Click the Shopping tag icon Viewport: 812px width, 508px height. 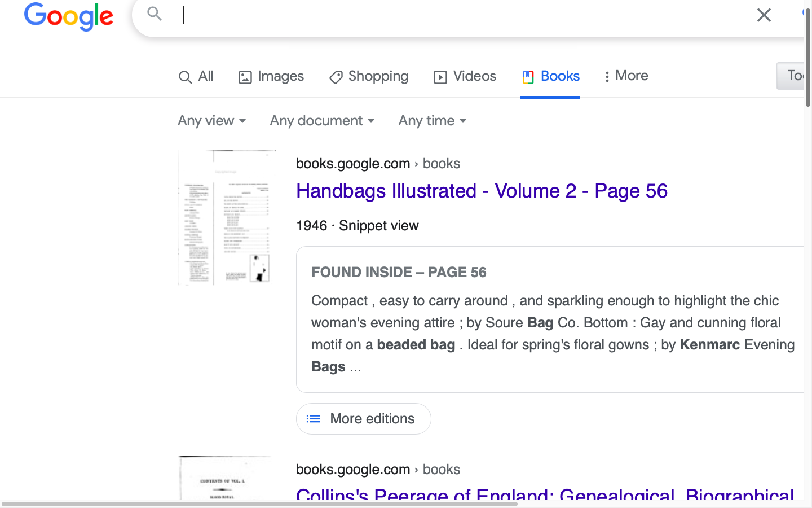[336, 77]
